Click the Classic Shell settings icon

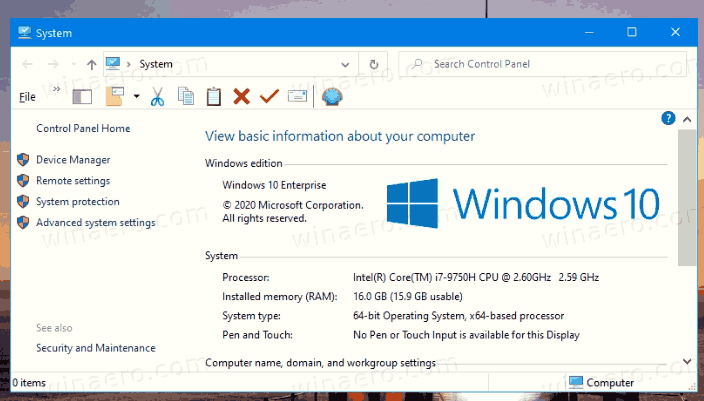[x=332, y=97]
